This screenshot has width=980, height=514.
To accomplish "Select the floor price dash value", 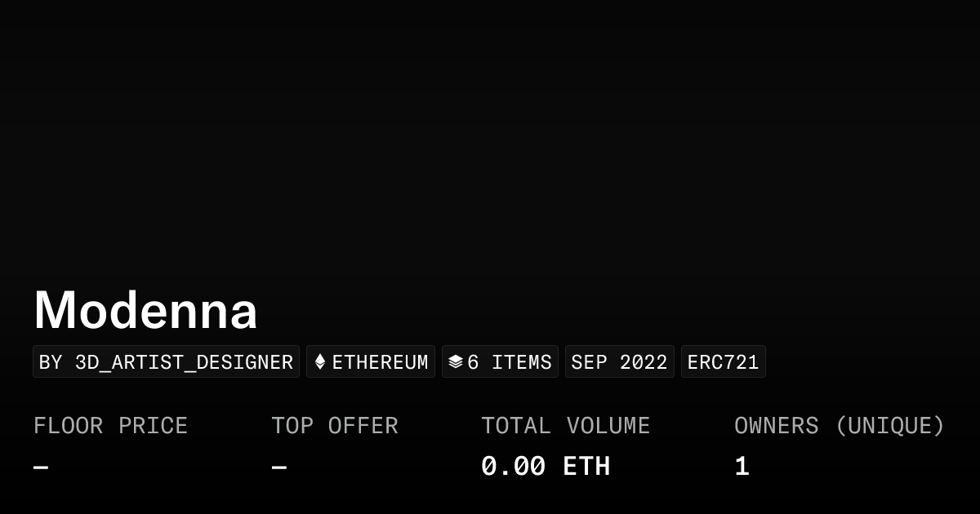I will point(41,467).
